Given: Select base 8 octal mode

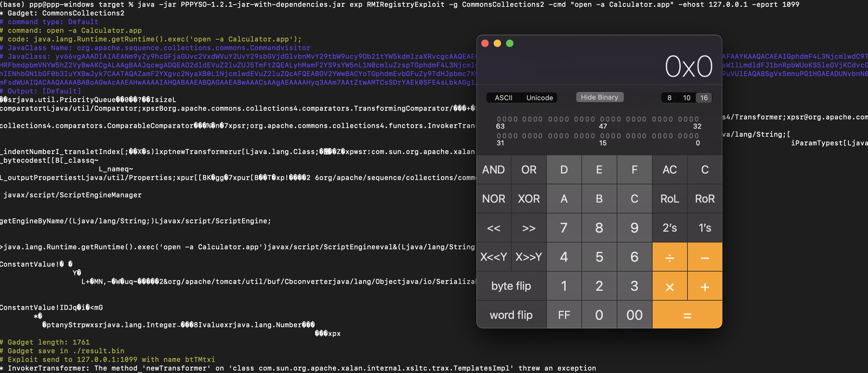Looking at the screenshot, I should click(669, 98).
